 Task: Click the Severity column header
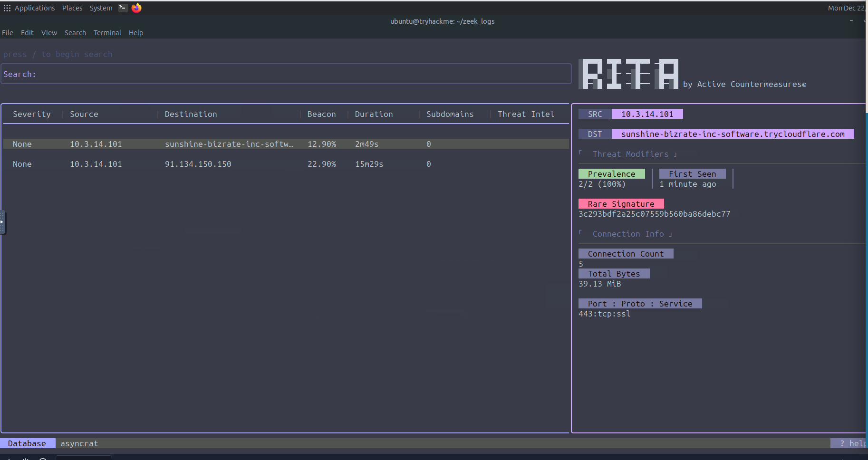[31, 114]
